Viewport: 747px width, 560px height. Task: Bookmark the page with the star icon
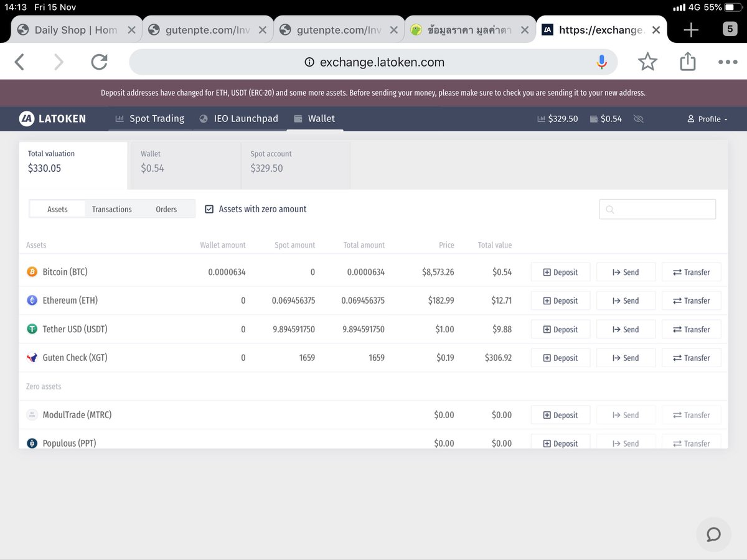point(647,62)
